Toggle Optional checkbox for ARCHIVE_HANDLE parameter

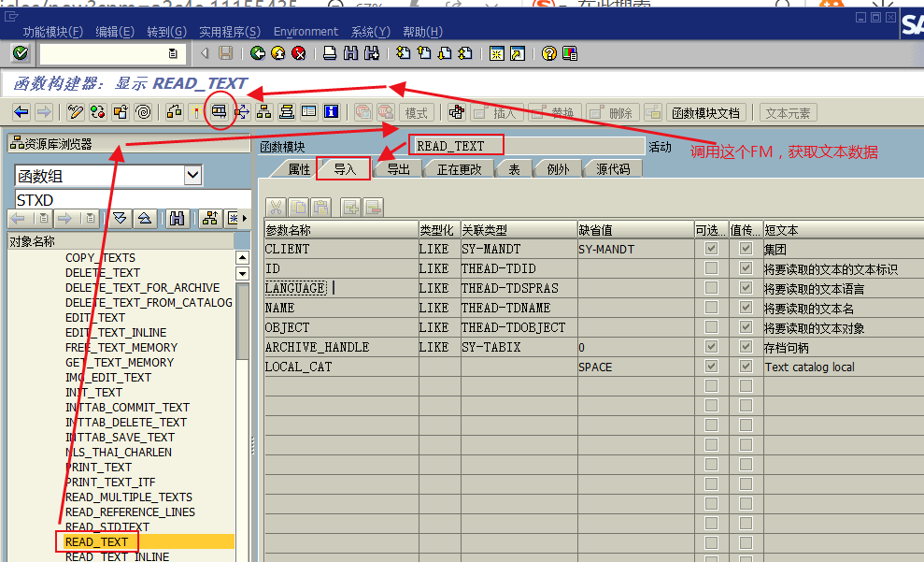pos(711,347)
